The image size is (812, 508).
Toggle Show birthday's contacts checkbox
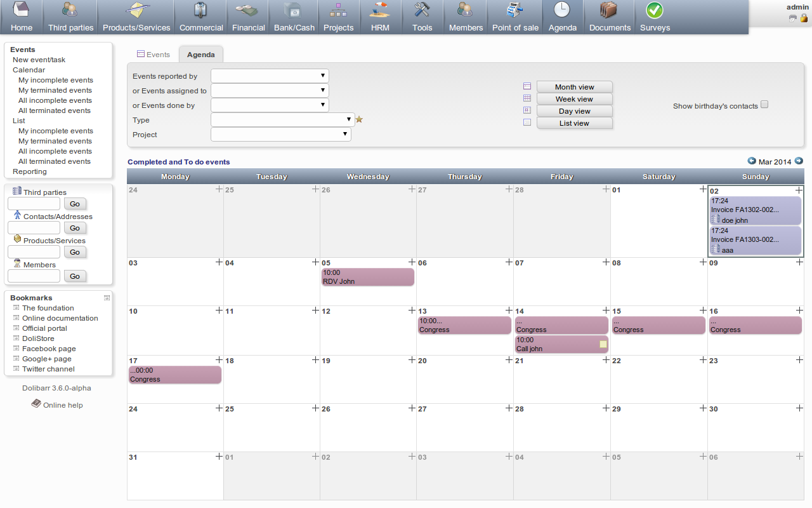[764, 105]
